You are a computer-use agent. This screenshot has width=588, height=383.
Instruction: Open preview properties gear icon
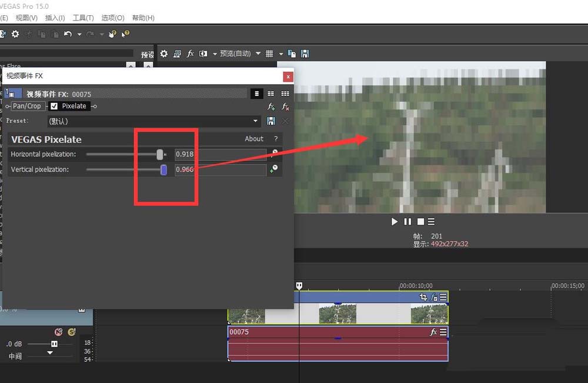[x=164, y=54]
